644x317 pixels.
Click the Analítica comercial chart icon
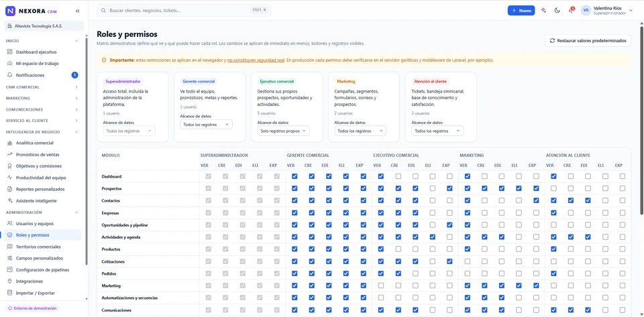[10, 143]
